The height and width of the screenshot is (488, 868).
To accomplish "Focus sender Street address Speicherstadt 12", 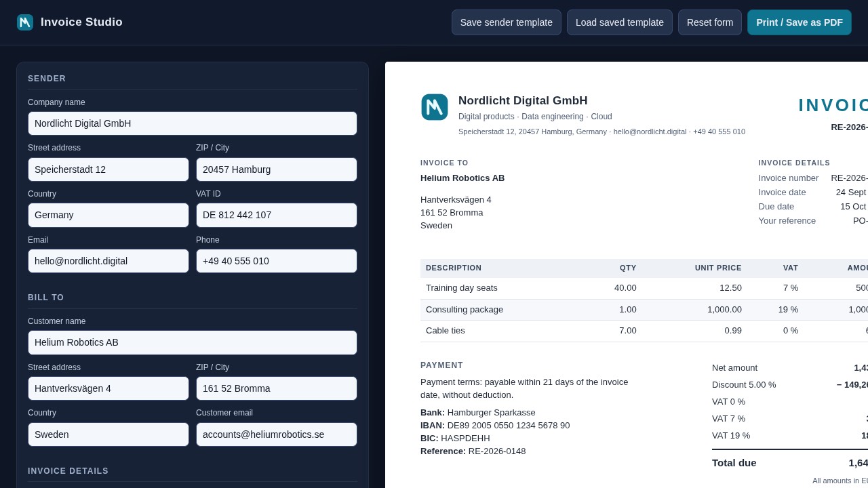I will pyautogui.click(x=108, y=169).
